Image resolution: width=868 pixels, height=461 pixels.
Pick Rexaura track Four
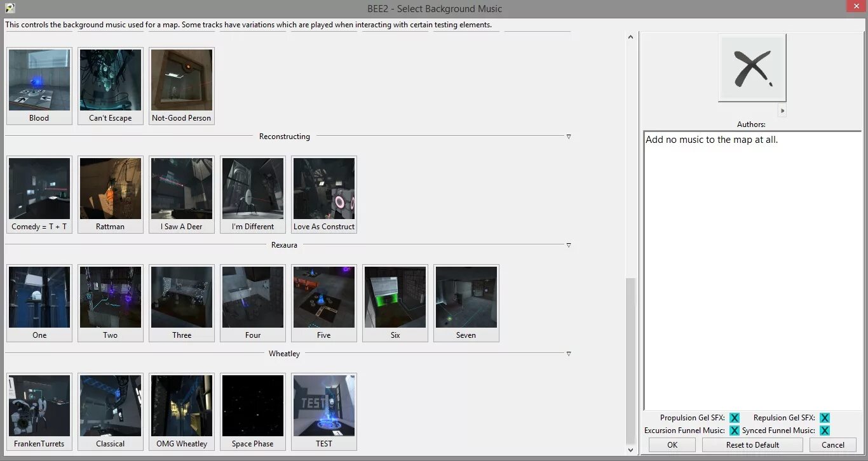click(x=253, y=303)
